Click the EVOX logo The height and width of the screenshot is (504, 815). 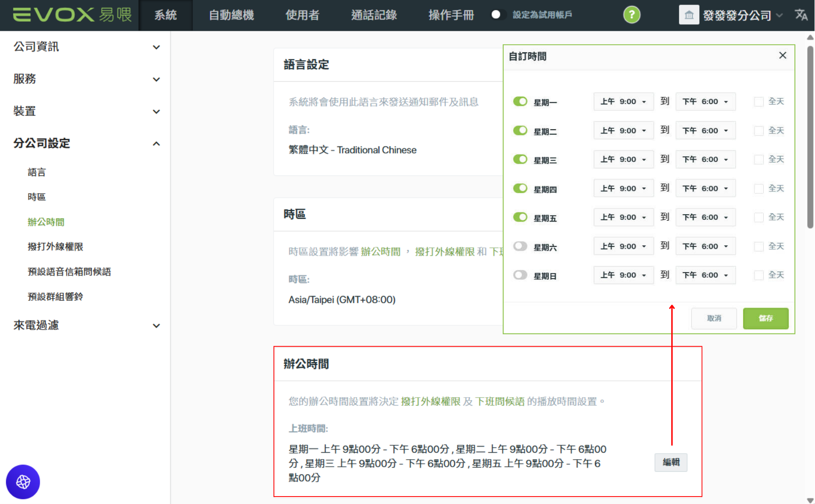point(72,15)
